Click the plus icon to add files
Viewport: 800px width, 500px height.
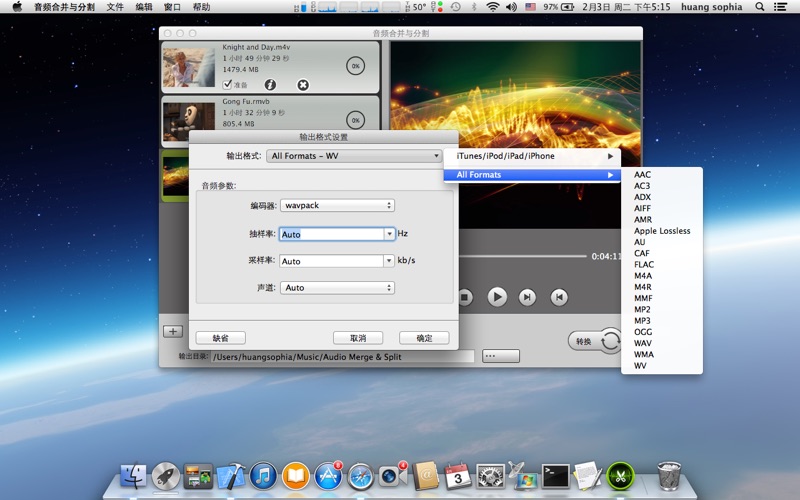(172, 331)
